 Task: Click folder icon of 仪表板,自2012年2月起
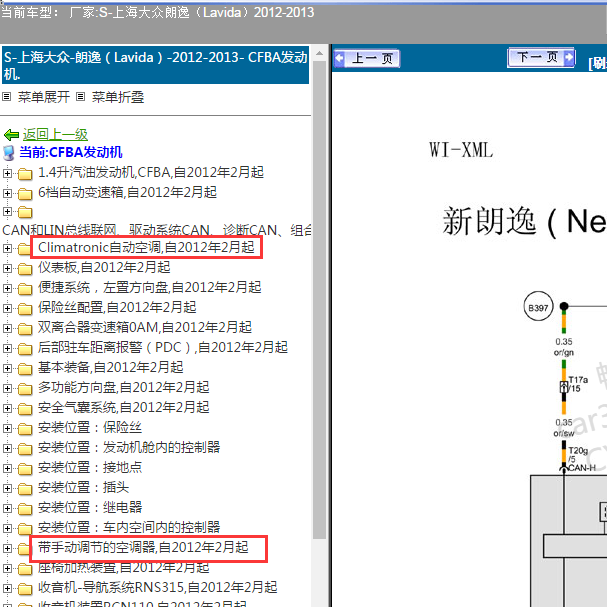(x=25, y=269)
